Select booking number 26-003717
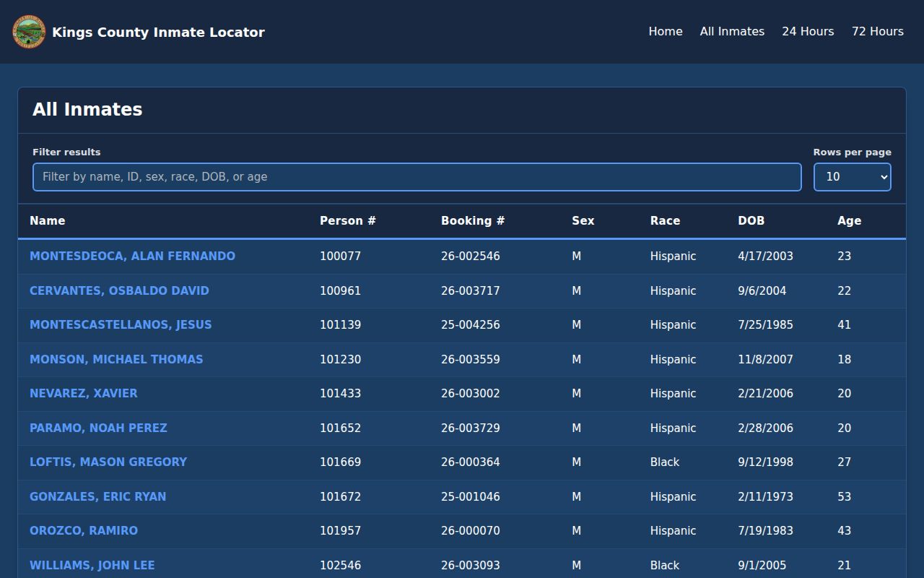 471,290
